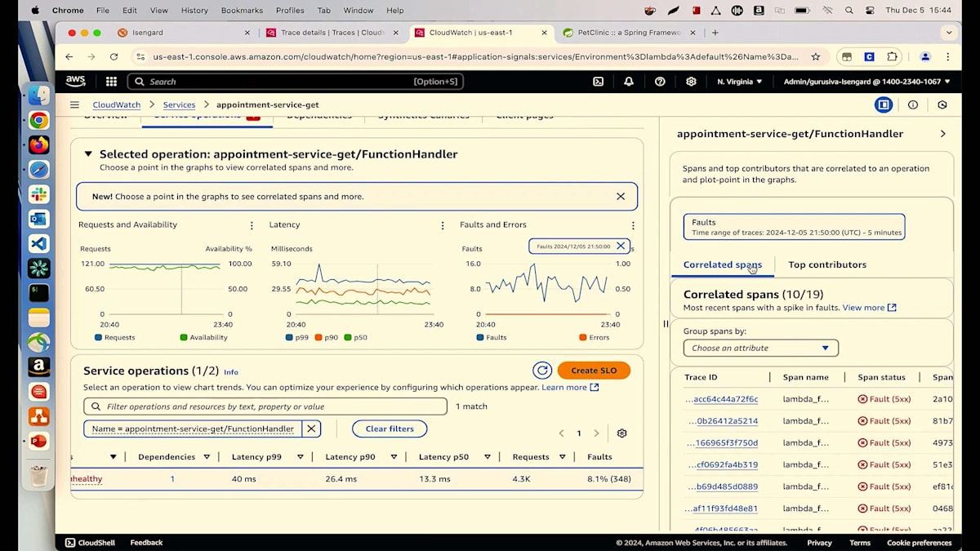The height and width of the screenshot is (551, 980).
Task: Open the Admin account menu
Action: coord(866,82)
